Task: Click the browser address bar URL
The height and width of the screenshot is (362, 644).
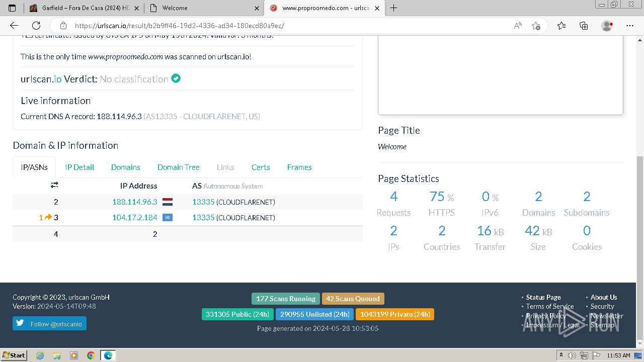Action: [180, 26]
